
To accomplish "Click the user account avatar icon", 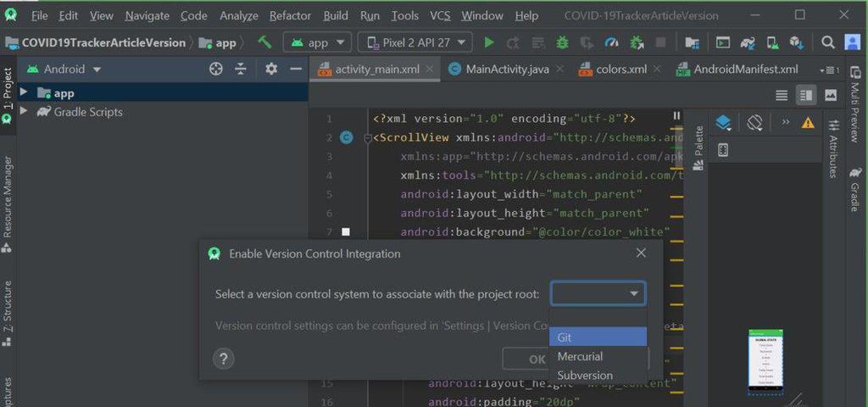I will point(853,42).
